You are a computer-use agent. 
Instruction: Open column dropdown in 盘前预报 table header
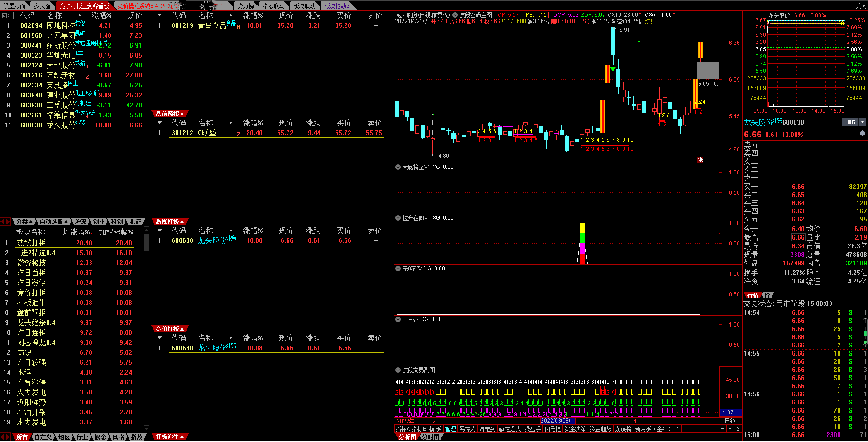click(x=159, y=123)
